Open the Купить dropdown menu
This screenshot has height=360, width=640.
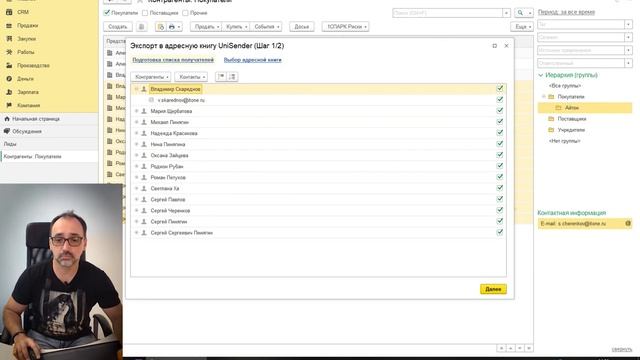pyautogui.click(x=236, y=27)
